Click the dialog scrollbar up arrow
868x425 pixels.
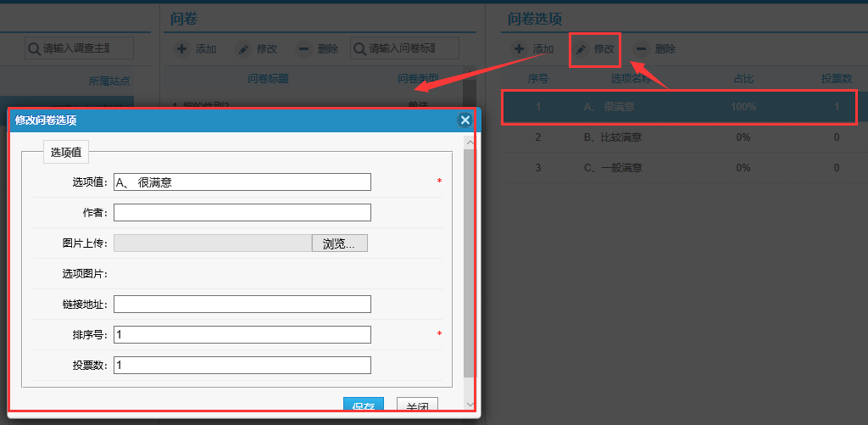pyautogui.click(x=470, y=143)
